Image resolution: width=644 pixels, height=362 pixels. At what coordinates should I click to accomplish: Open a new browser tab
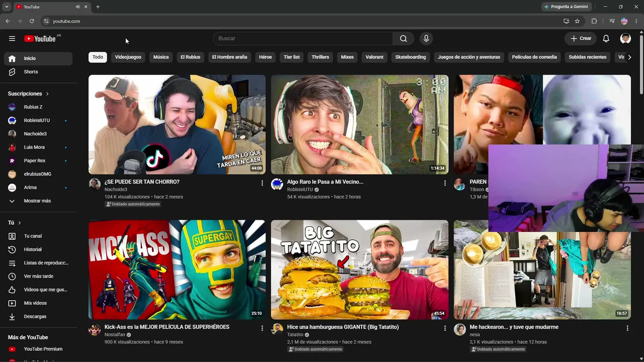click(x=98, y=7)
